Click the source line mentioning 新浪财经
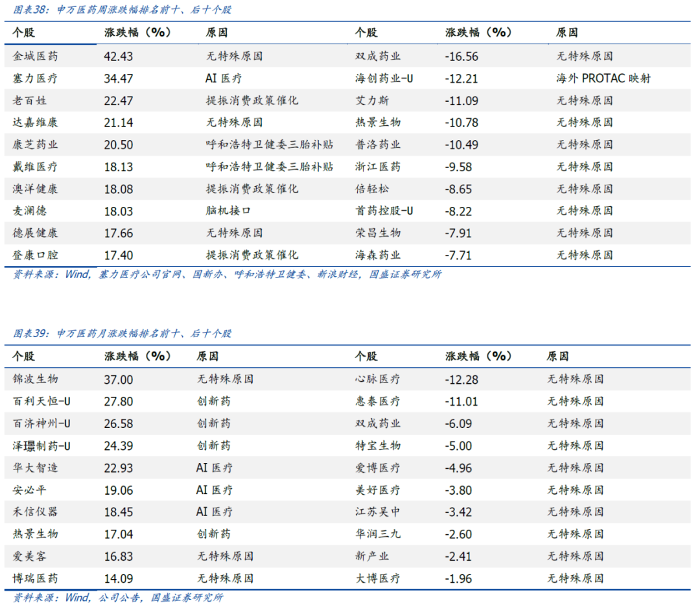This screenshot has height=614, width=700. [227, 274]
